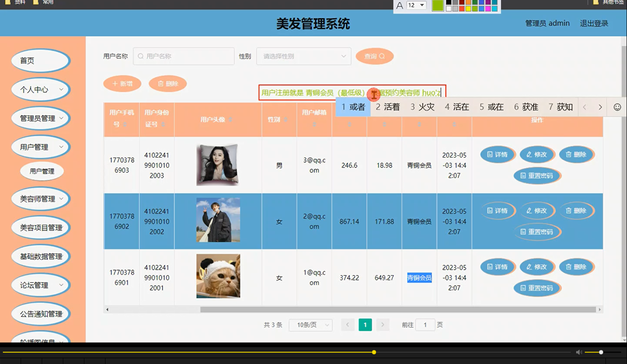This screenshot has width=627, height=364.
Task: Expand the 论坛管理 sidebar menu
Action: click(40, 285)
